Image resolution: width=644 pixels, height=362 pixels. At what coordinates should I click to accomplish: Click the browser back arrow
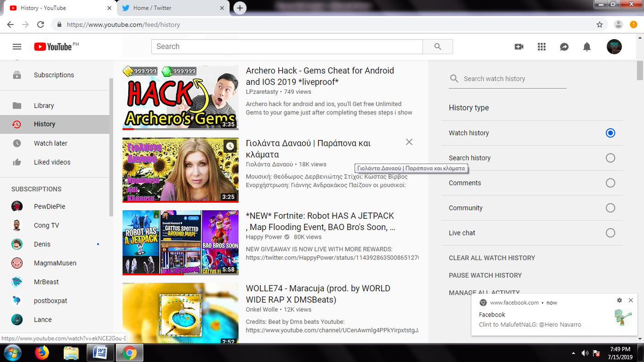[10, 25]
